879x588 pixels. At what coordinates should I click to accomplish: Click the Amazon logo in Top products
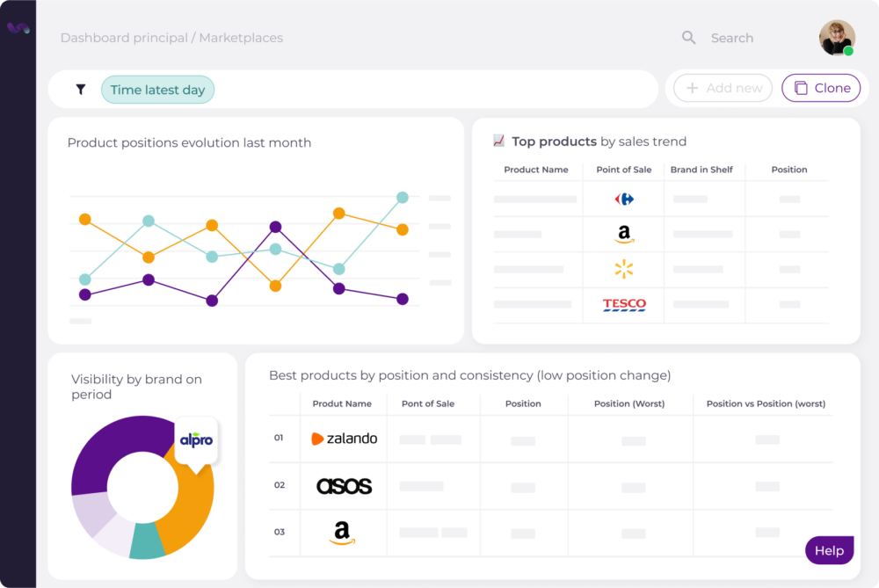point(624,235)
